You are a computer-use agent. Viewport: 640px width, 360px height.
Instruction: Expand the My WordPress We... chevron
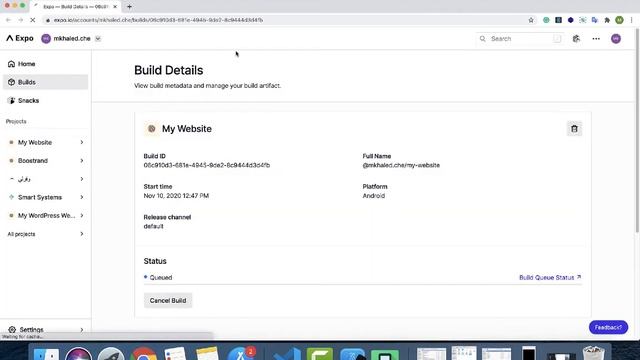pos(82,216)
